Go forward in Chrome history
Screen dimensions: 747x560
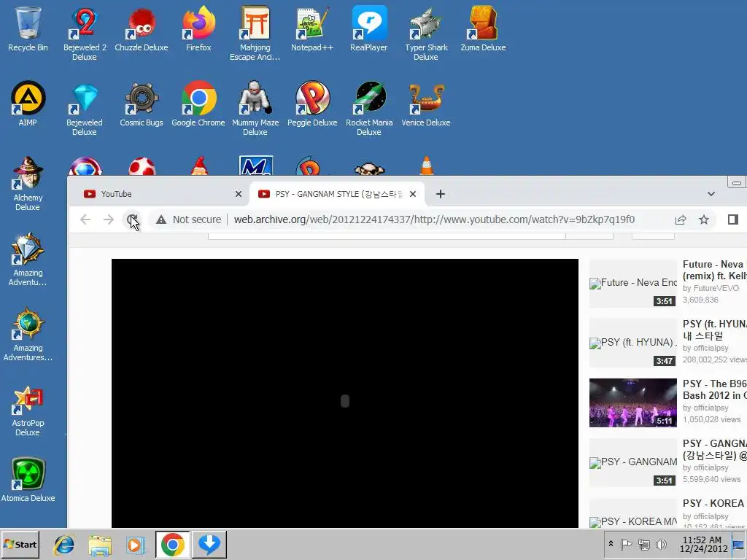pyautogui.click(x=109, y=219)
